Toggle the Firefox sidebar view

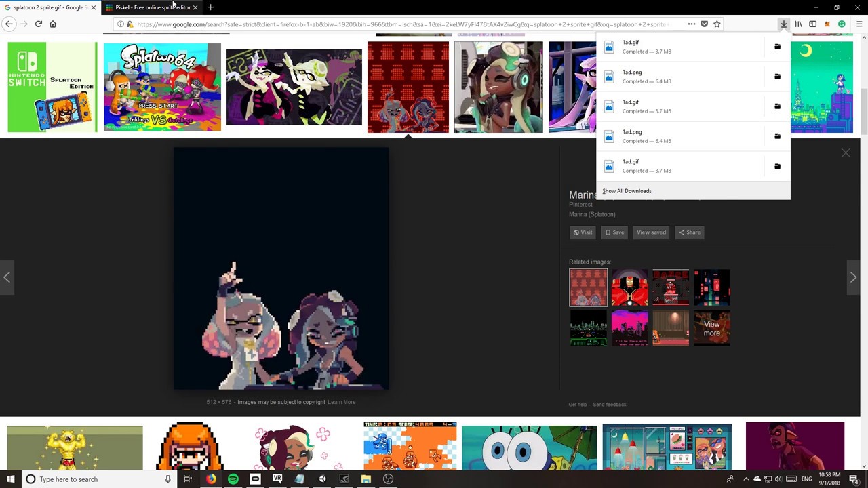(812, 24)
